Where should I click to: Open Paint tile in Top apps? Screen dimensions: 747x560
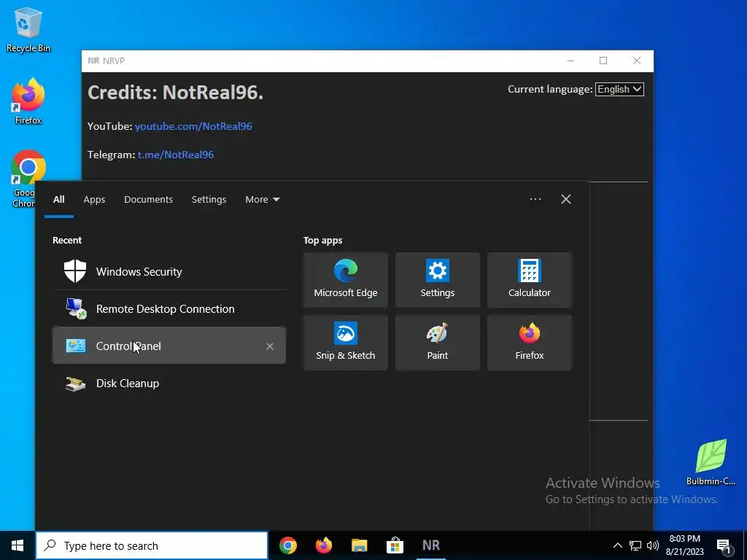coord(438,343)
